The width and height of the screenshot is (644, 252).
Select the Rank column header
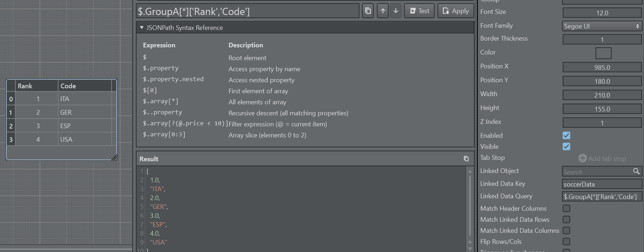coord(37,86)
